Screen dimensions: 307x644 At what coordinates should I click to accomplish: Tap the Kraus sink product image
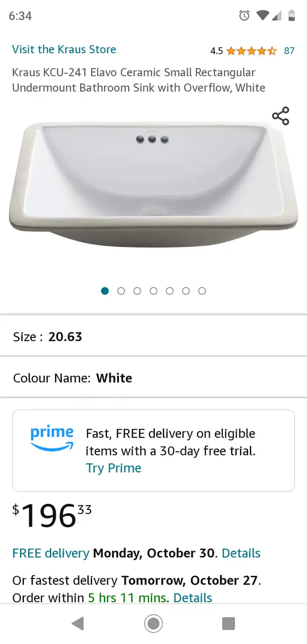coord(153,184)
